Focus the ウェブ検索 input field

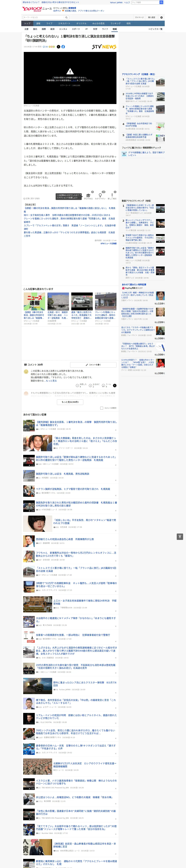click(145, 2)
